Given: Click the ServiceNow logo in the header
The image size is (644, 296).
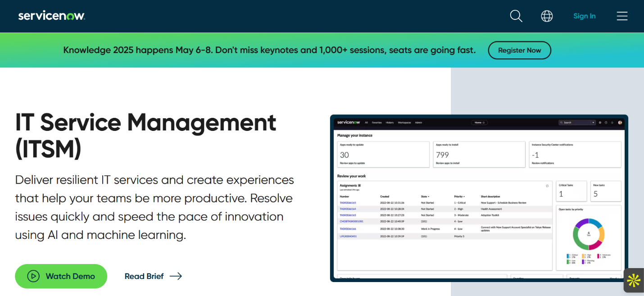Looking at the screenshot, I should [x=51, y=16].
